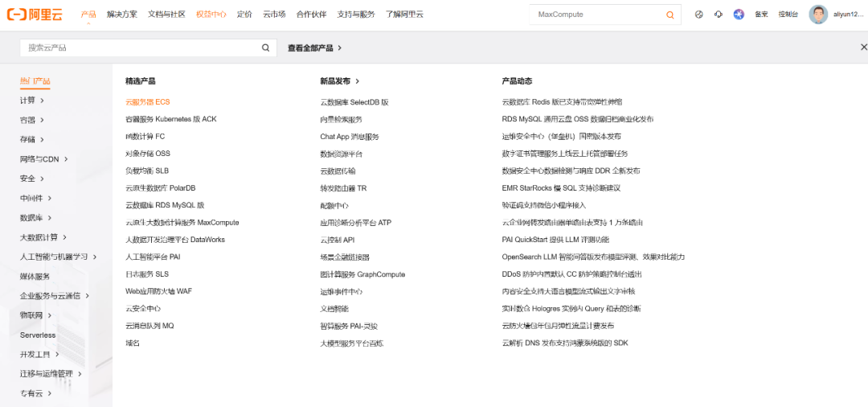Viewport: 868px width, 407px height.
Task: Click the user avatar picture
Action: pos(818,14)
